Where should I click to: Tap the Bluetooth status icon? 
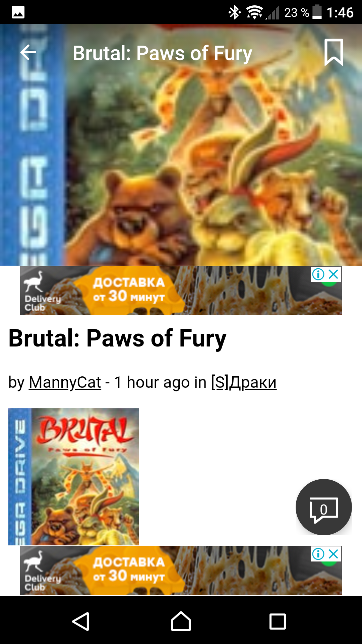(235, 12)
